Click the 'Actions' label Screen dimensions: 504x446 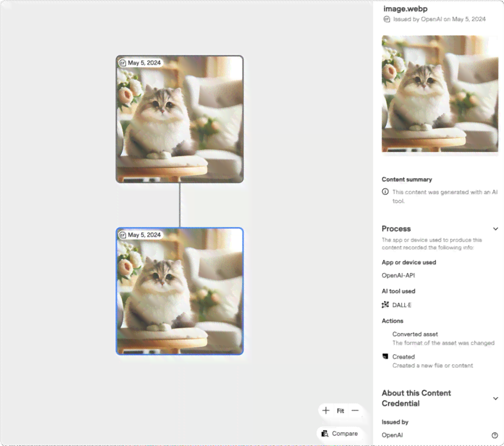coord(392,321)
